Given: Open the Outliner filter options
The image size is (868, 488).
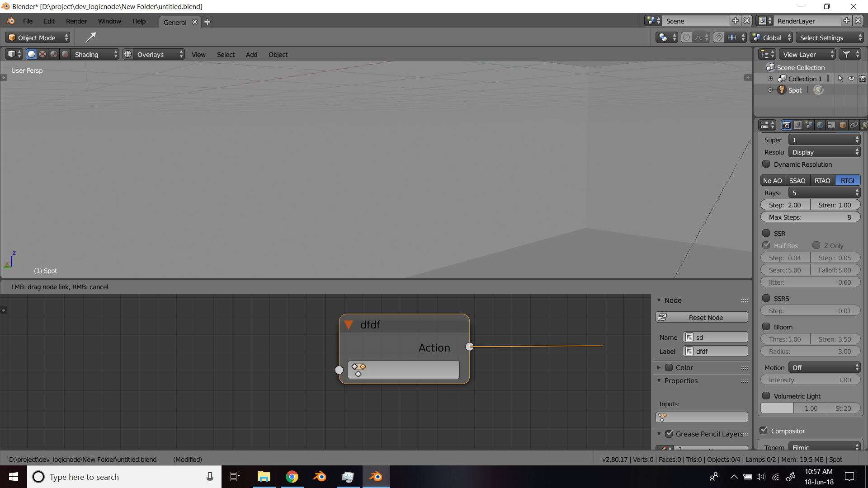Looking at the screenshot, I should click(x=846, y=54).
